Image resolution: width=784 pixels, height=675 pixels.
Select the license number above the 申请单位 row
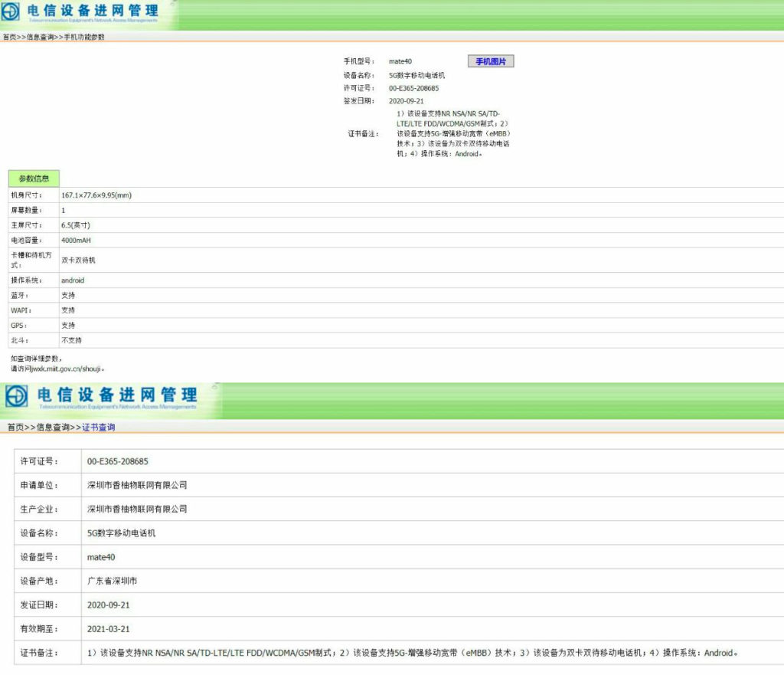pos(117,461)
